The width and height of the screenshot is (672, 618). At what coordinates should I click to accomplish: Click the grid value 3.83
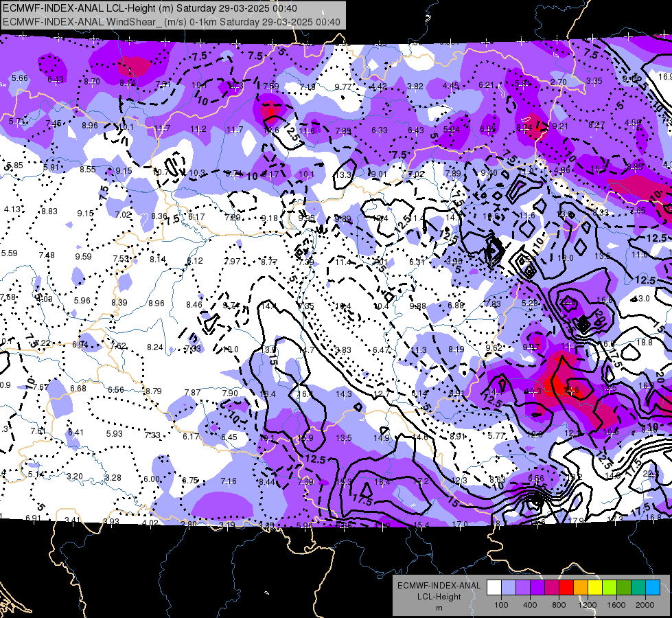tap(343, 350)
